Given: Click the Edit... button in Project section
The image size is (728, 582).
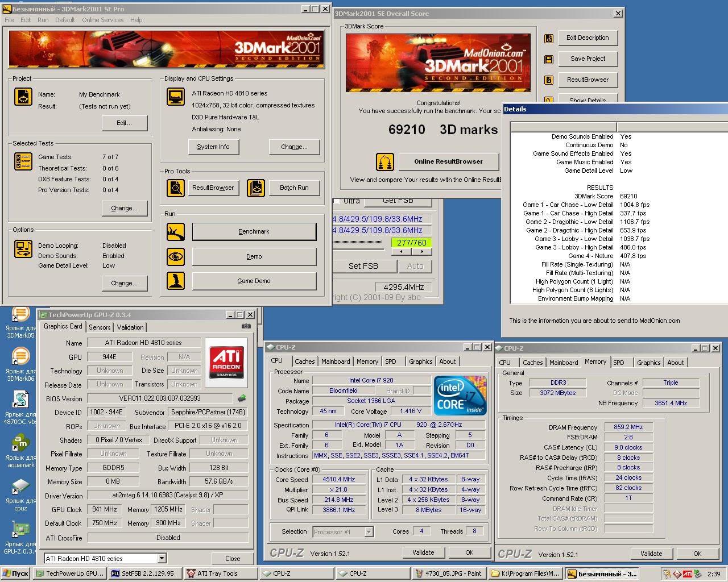Looking at the screenshot, I should [x=125, y=123].
